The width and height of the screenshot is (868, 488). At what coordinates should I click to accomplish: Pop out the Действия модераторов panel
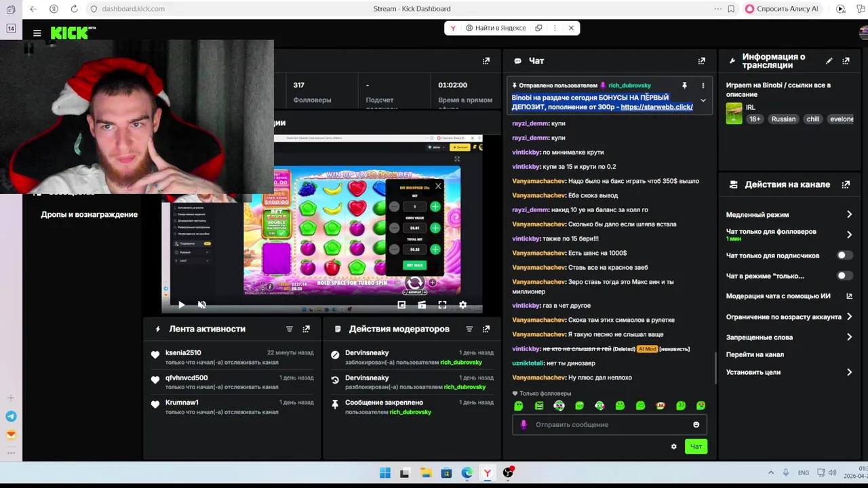pyautogui.click(x=486, y=329)
